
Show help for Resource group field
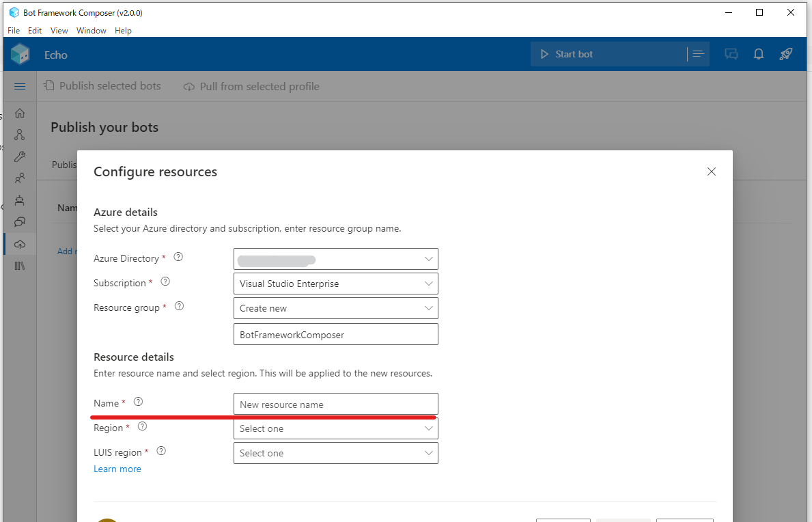pyautogui.click(x=179, y=306)
